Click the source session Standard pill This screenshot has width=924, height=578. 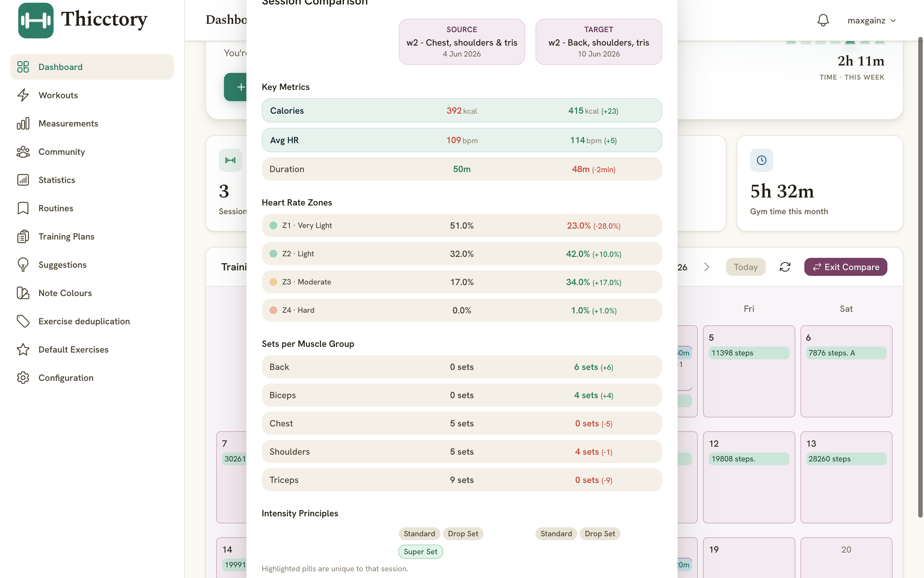pos(419,534)
